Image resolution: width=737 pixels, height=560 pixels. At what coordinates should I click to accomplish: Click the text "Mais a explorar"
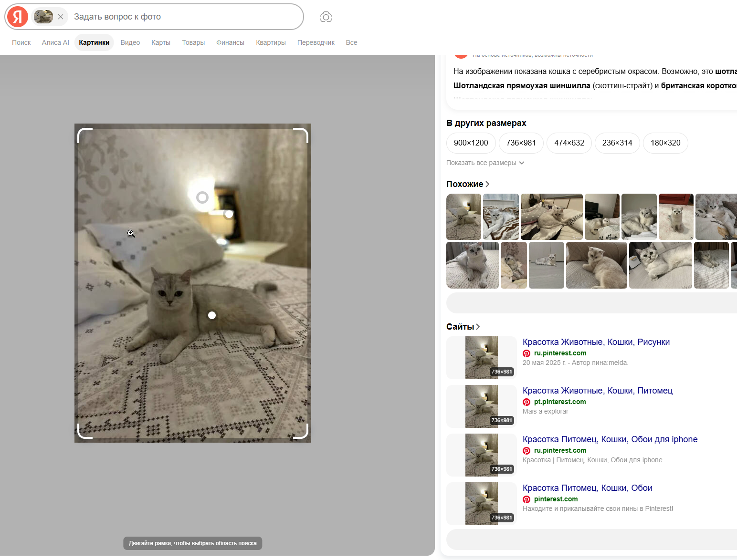click(x=546, y=412)
